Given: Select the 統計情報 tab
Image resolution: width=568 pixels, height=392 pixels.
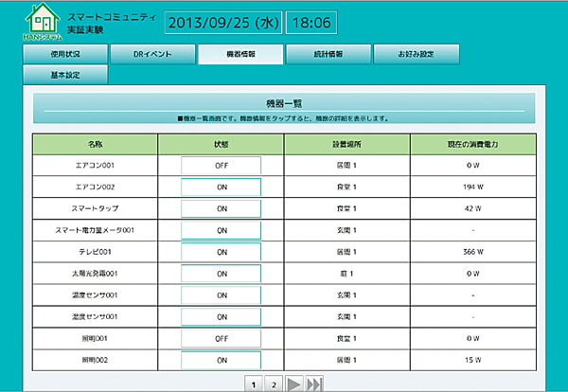Looking at the screenshot, I should click(329, 54).
